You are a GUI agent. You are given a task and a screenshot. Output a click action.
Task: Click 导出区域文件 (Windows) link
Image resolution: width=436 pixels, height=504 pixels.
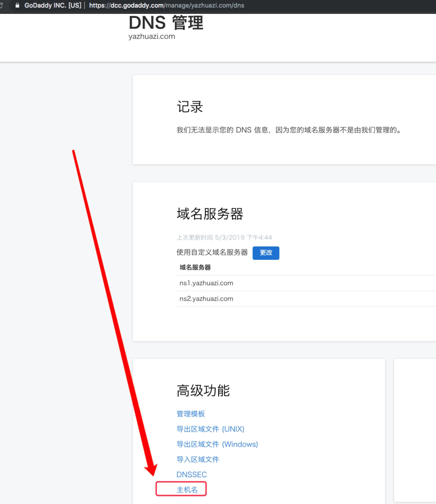pyautogui.click(x=217, y=444)
